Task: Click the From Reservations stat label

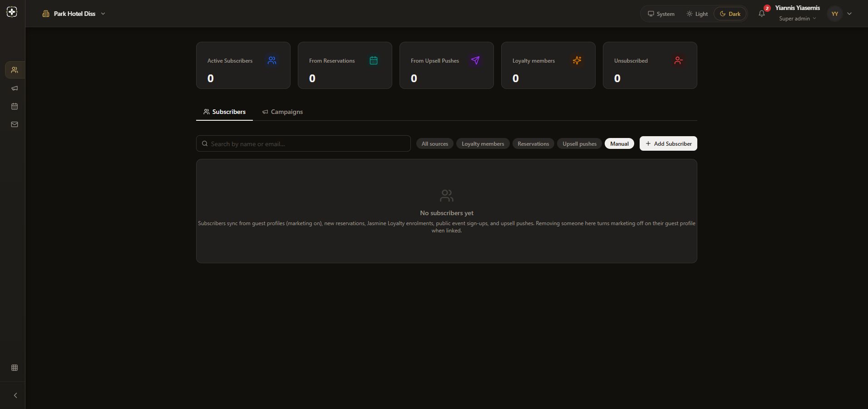Action: point(332,60)
